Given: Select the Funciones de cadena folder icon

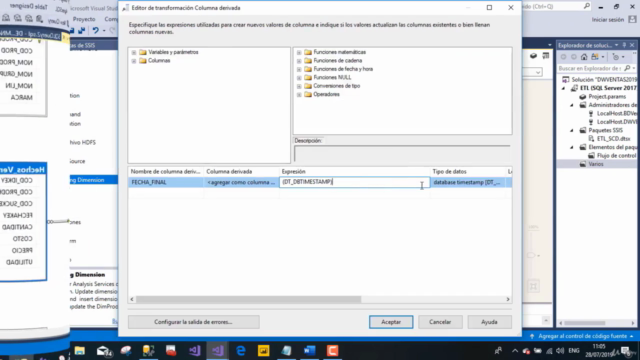Looking at the screenshot, I should (308, 60).
